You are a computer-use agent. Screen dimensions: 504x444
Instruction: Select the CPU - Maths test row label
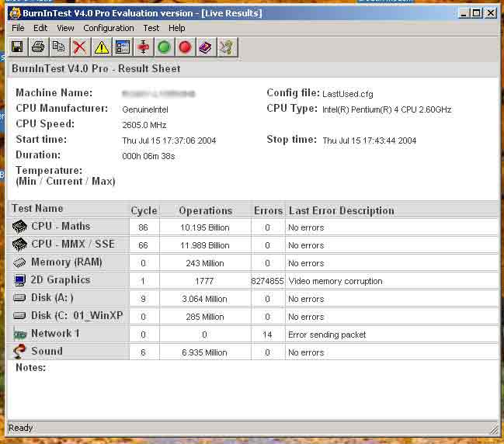pos(61,226)
